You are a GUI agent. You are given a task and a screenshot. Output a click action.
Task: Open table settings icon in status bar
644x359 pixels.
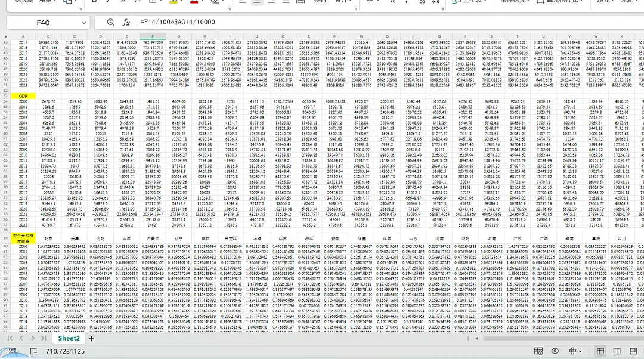[x=538, y=351]
